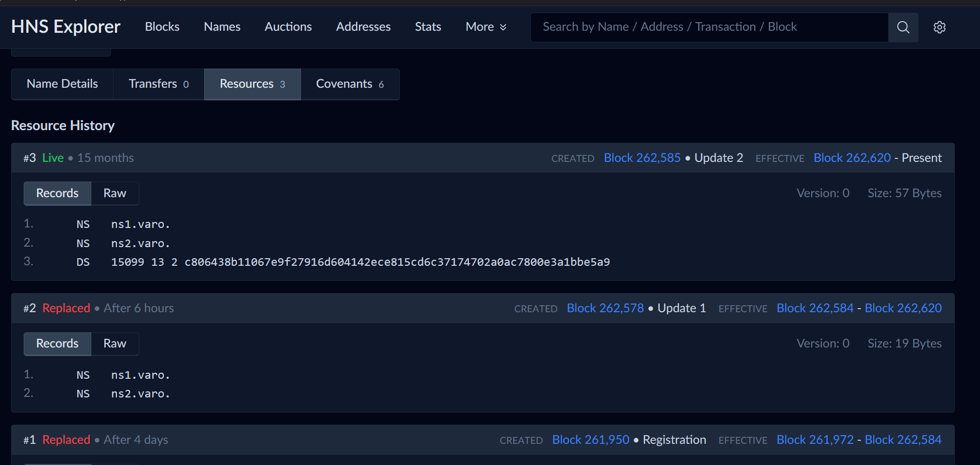This screenshot has width=980, height=465.
Task: Click the Size: 57 Bytes label
Action: tap(904, 193)
